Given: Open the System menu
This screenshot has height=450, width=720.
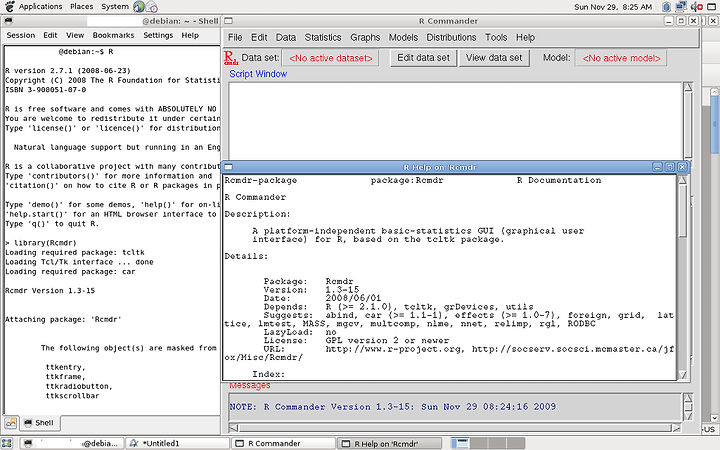Looking at the screenshot, I should (115, 6).
